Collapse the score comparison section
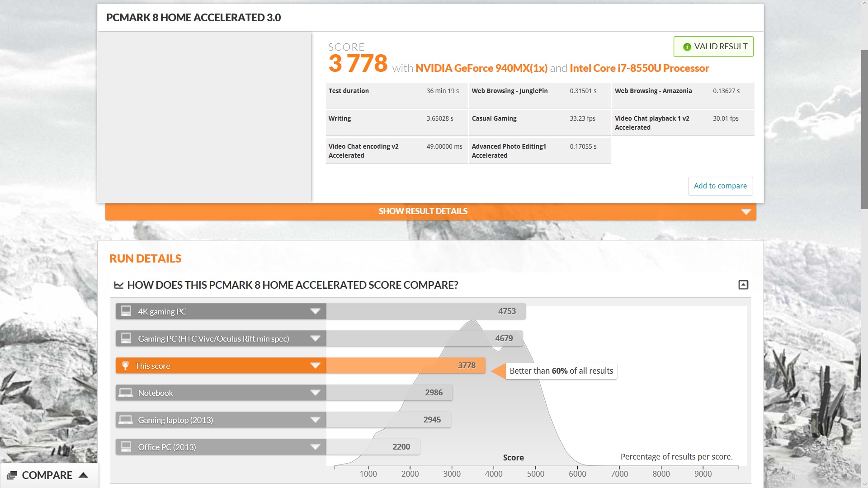 point(743,285)
